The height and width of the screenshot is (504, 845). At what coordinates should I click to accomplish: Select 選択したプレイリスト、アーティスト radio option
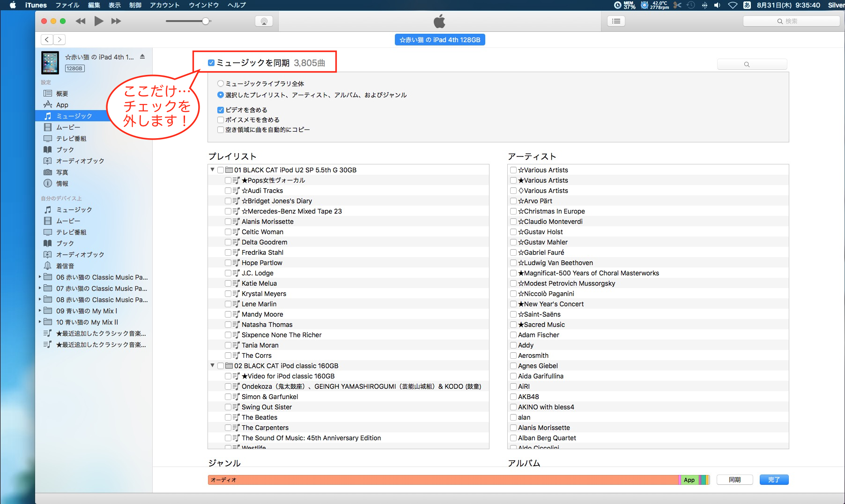pyautogui.click(x=221, y=95)
